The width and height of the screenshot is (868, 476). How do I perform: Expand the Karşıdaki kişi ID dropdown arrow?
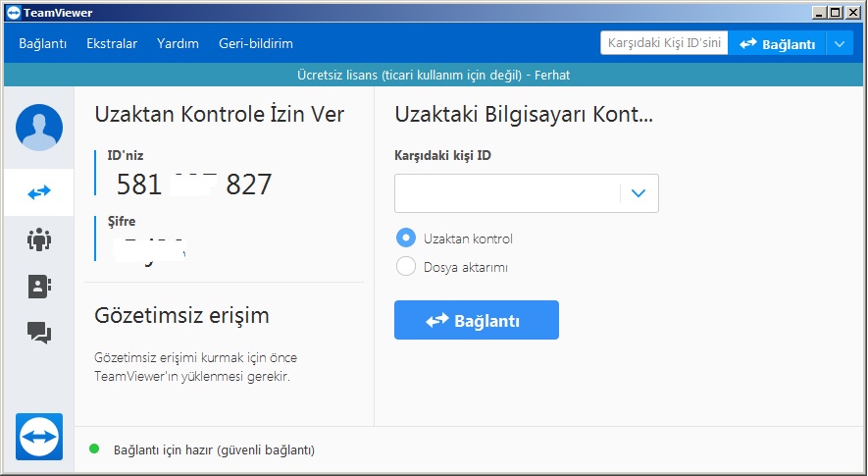click(x=638, y=193)
